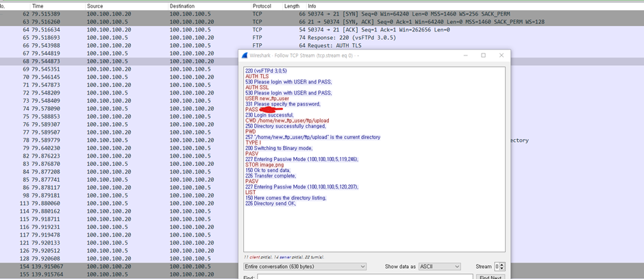Select packet row at time 79.544873

(x=119, y=61)
